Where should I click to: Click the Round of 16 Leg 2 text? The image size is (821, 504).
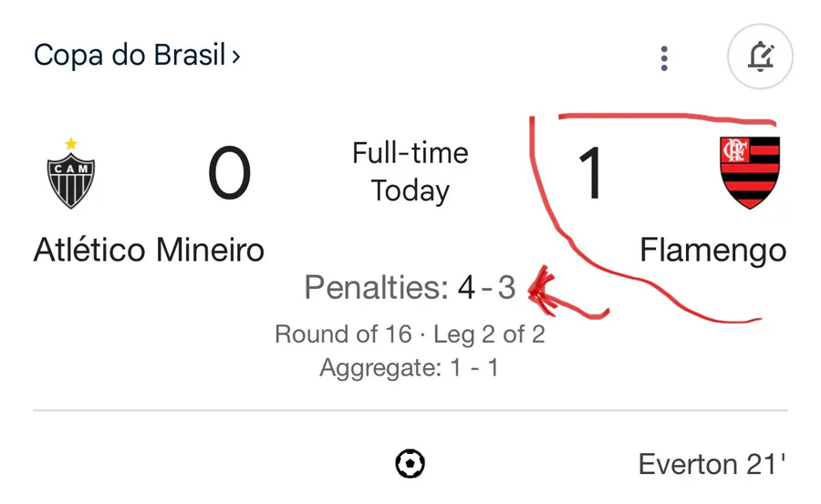(x=410, y=334)
